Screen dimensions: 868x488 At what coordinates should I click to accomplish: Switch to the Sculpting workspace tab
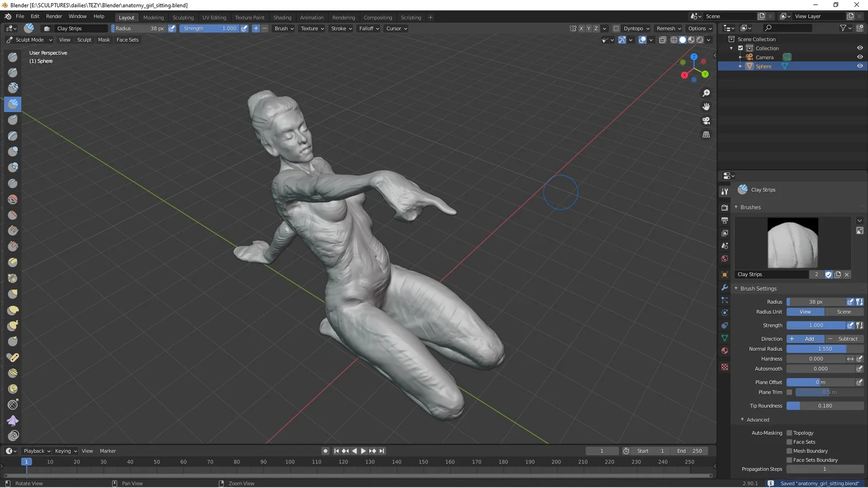pyautogui.click(x=183, y=17)
